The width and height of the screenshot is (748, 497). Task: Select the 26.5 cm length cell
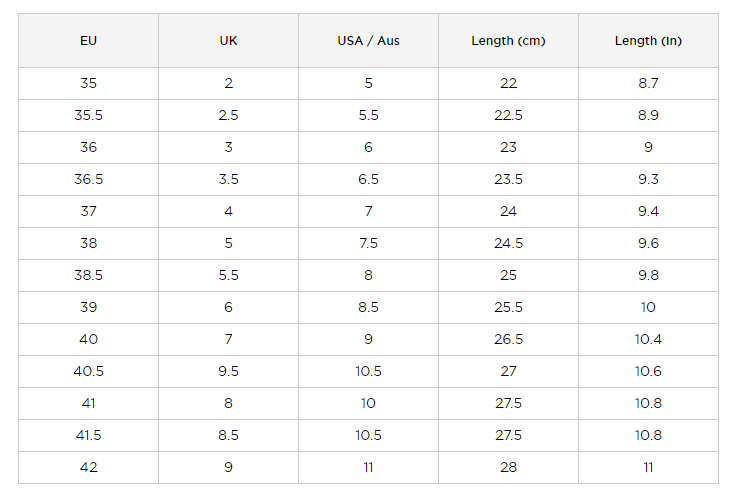(x=508, y=340)
